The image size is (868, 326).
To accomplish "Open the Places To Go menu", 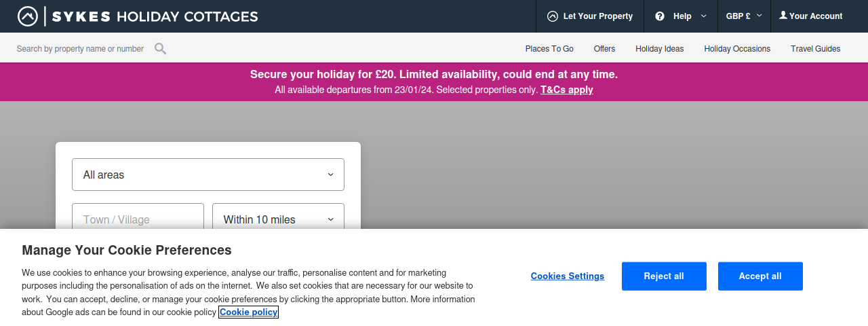I will [x=549, y=49].
